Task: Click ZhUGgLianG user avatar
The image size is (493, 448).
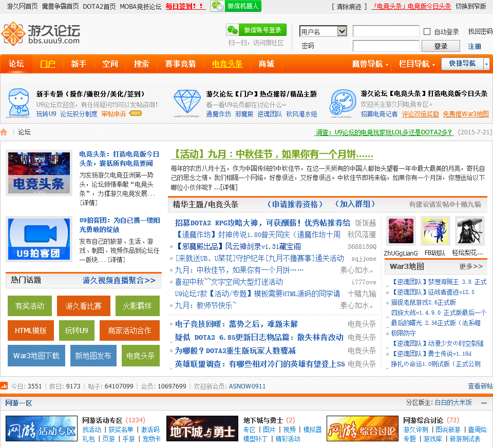Action: pos(401,231)
